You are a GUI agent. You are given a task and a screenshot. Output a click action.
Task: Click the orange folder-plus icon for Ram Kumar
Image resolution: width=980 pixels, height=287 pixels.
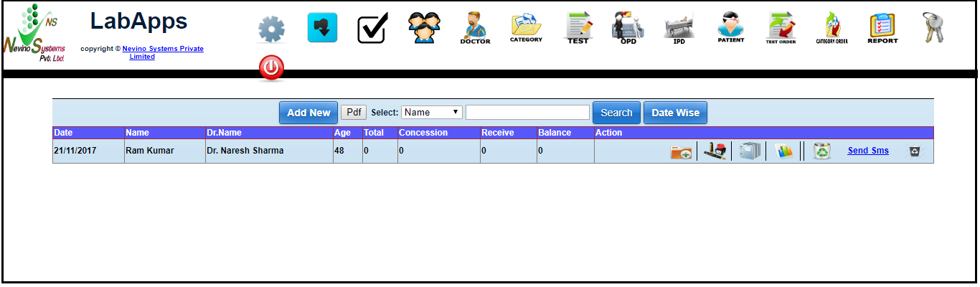click(681, 151)
